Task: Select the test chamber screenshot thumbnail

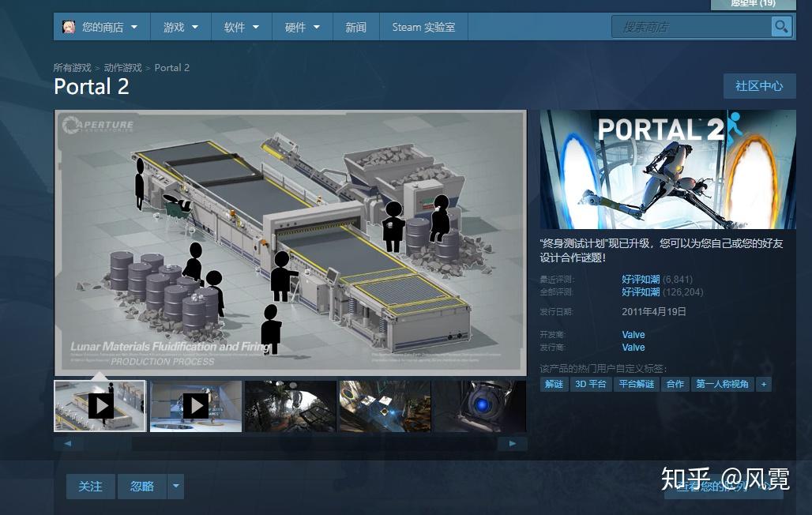Action: 385,406
